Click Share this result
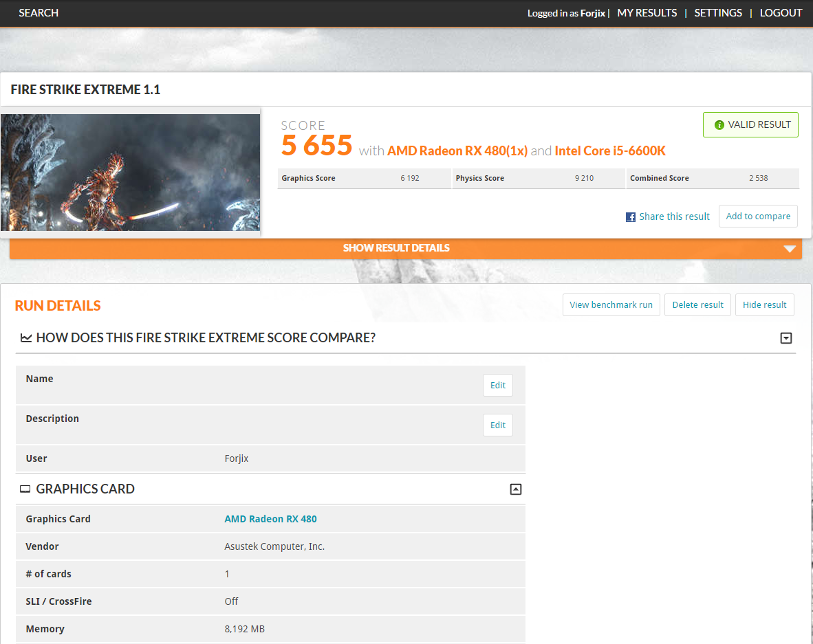 pyautogui.click(x=674, y=216)
